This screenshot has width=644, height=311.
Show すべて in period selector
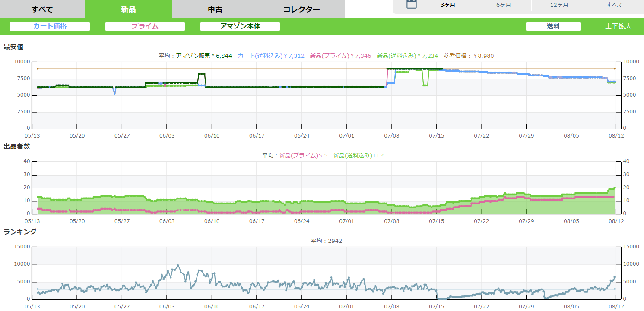(615, 5)
